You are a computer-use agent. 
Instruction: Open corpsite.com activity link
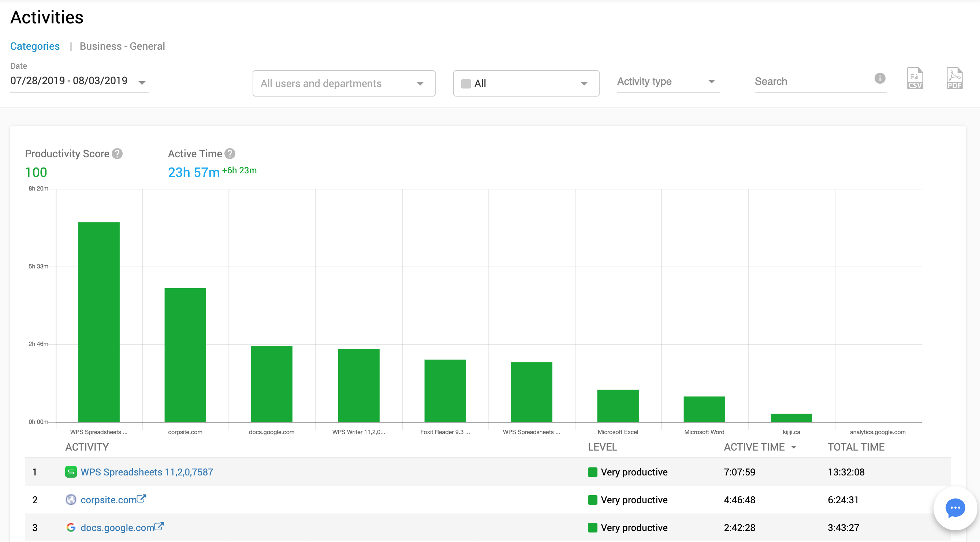(108, 500)
